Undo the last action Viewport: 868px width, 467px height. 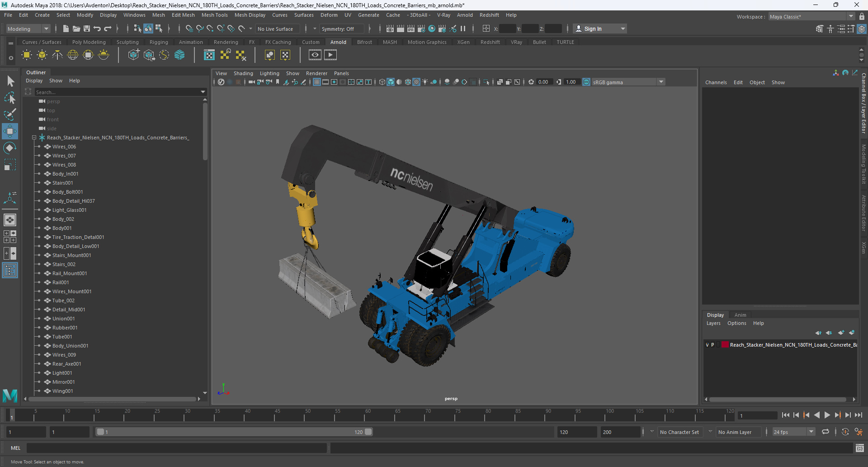click(x=97, y=29)
